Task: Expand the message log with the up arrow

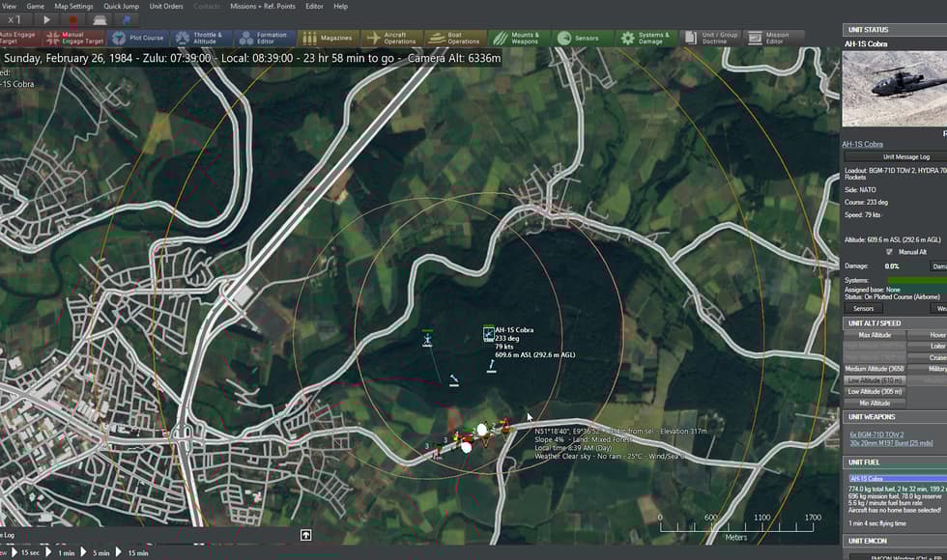Action: tap(304, 534)
